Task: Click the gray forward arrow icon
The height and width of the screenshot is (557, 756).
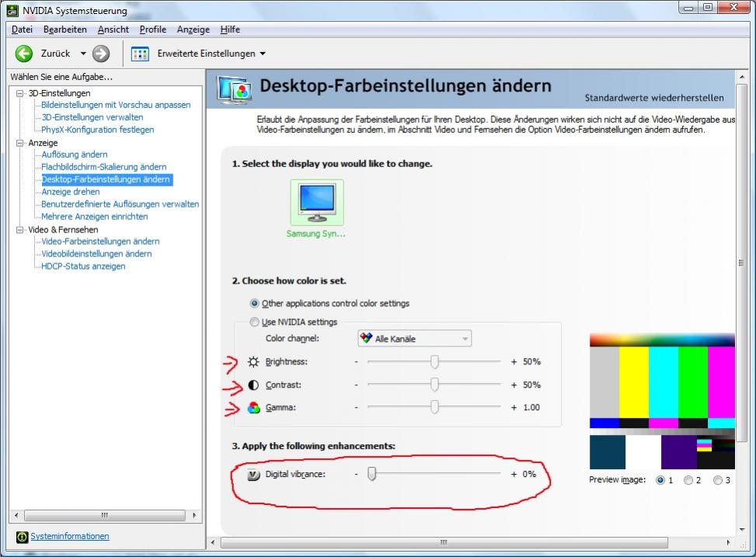Action: tap(101, 54)
